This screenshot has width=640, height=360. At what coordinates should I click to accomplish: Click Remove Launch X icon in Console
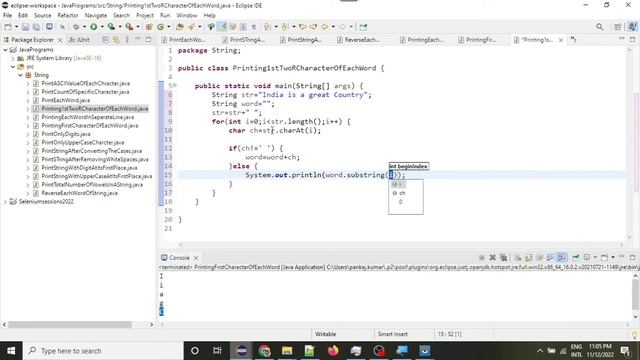[x=493, y=258]
